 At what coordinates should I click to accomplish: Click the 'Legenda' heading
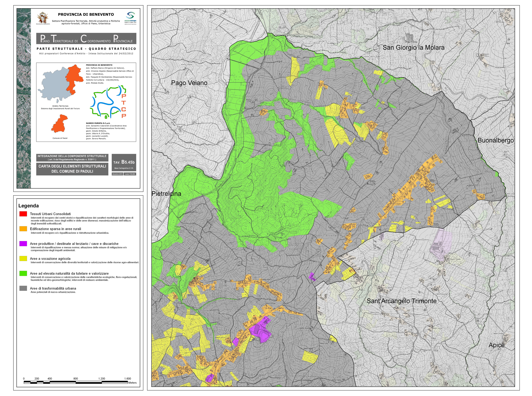[29, 206]
